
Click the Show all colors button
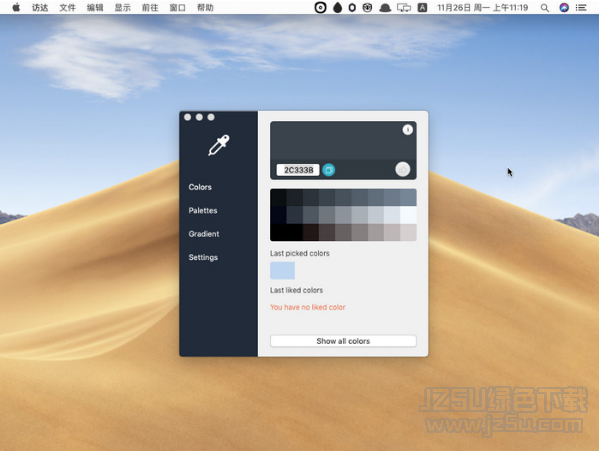pyautogui.click(x=343, y=341)
